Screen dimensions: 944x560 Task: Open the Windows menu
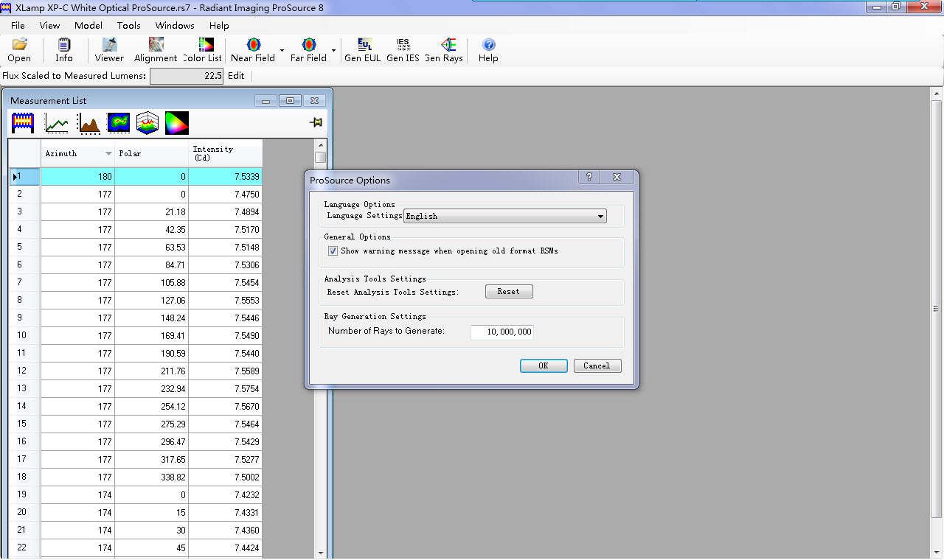click(x=175, y=25)
